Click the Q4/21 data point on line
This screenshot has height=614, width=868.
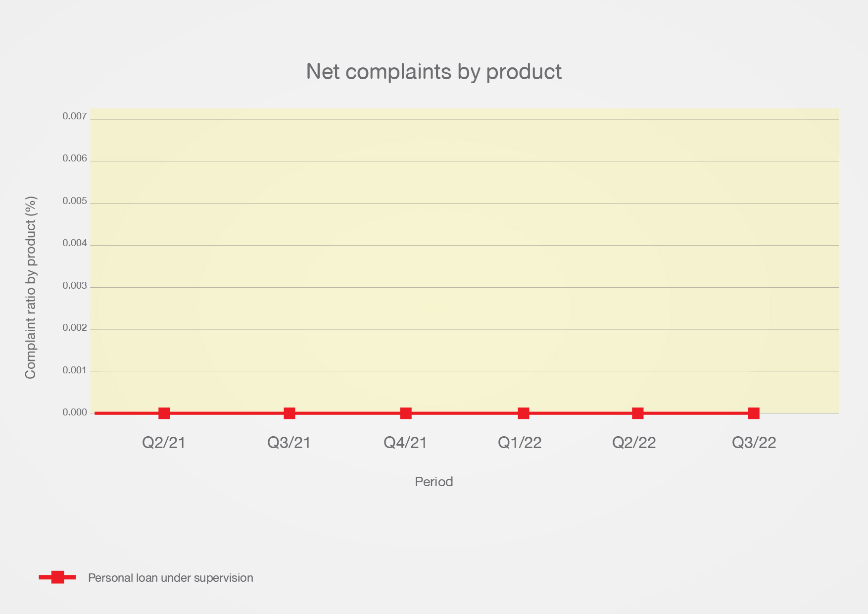coord(406,413)
